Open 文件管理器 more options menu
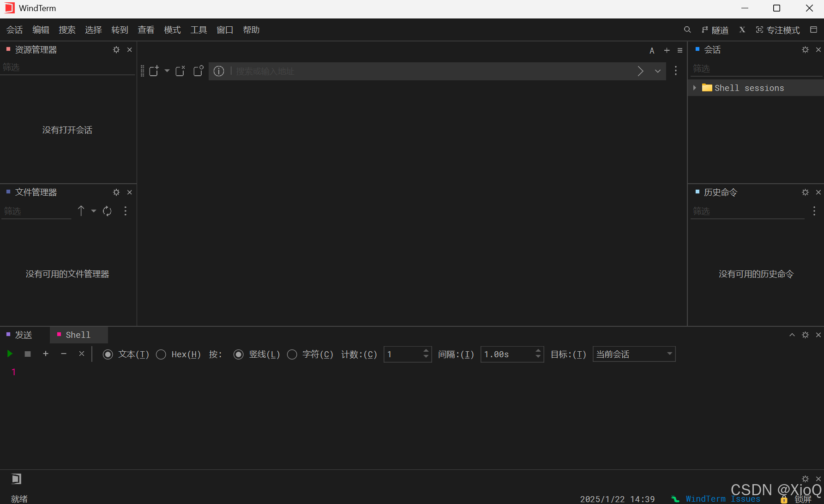 [126, 211]
